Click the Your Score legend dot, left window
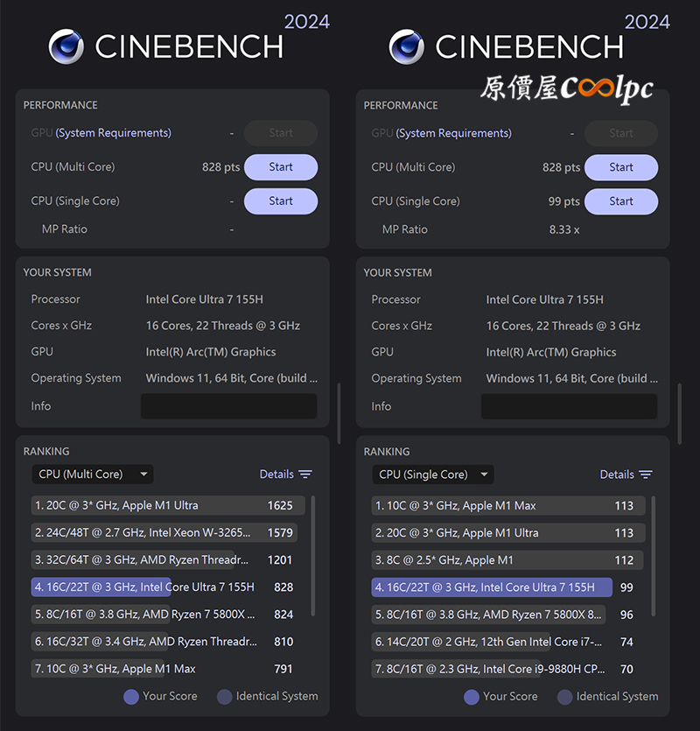 pyautogui.click(x=131, y=697)
